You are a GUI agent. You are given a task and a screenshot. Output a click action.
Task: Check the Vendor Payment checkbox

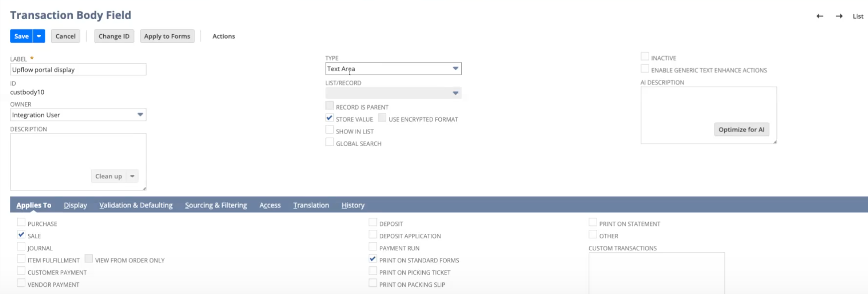21,283
